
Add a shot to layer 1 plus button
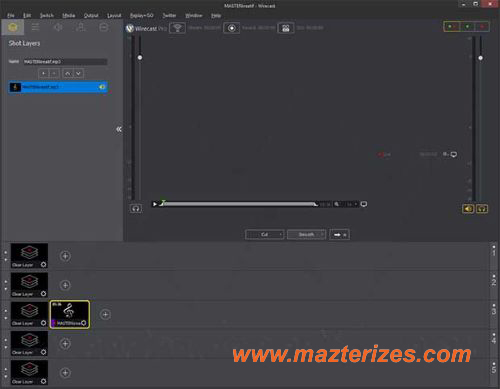(x=65, y=256)
